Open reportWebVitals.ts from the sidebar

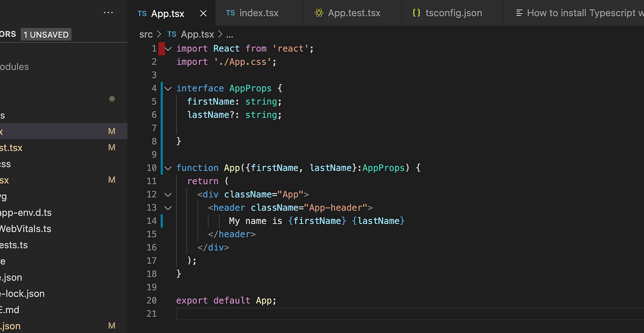click(26, 229)
